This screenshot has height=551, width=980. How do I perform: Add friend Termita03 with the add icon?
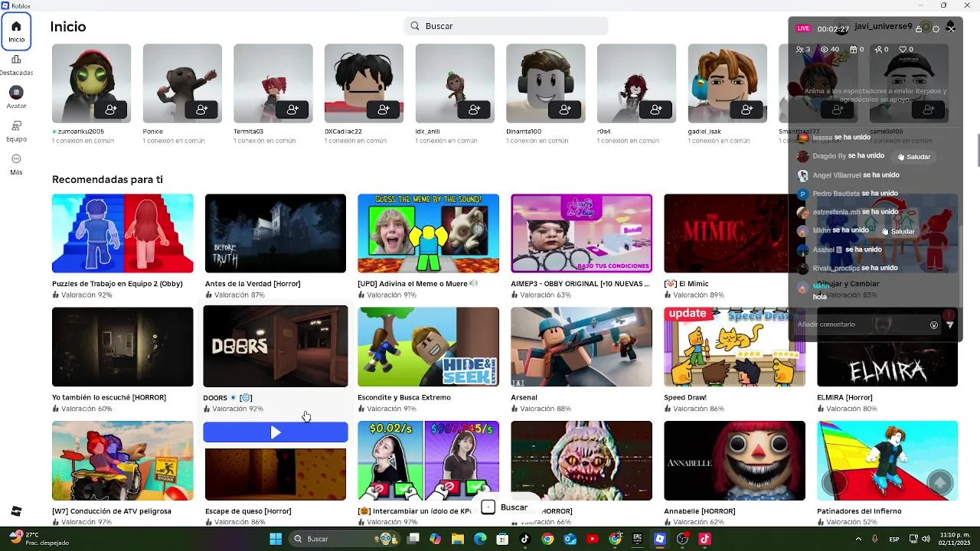[x=292, y=110]
